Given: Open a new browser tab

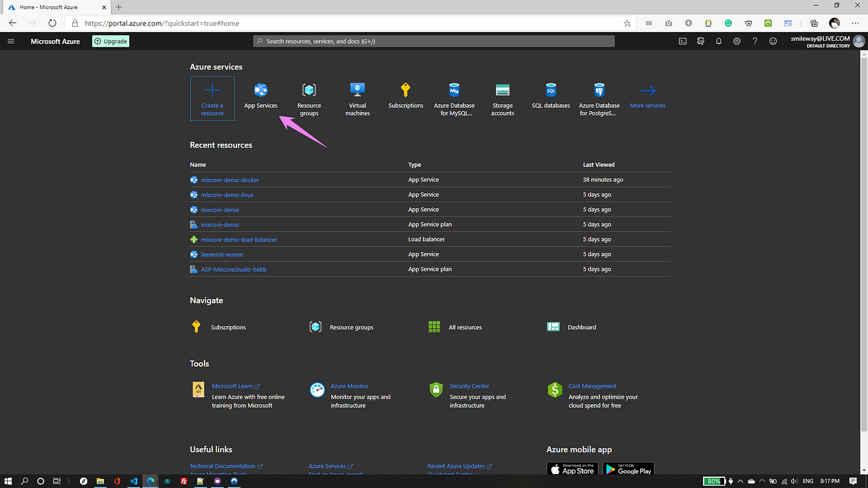Looking at the screenshot, I should [x=118, y=8].
